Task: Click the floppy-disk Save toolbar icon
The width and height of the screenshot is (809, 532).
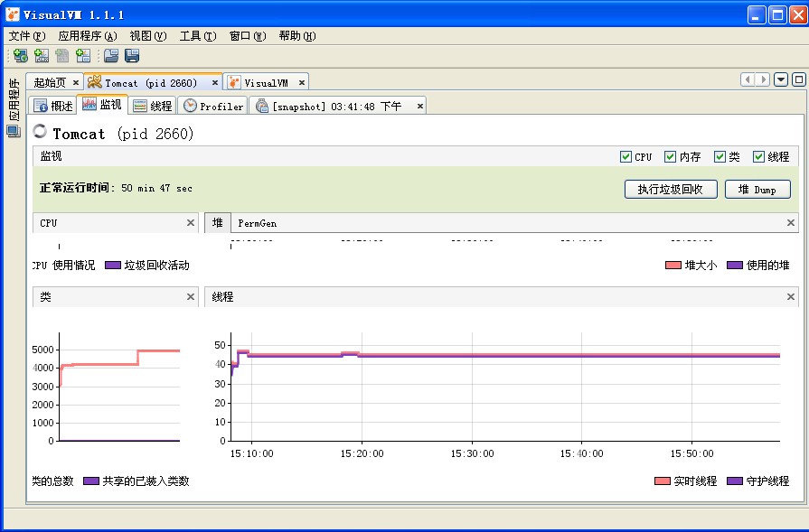Action: (x=132, y=56)
